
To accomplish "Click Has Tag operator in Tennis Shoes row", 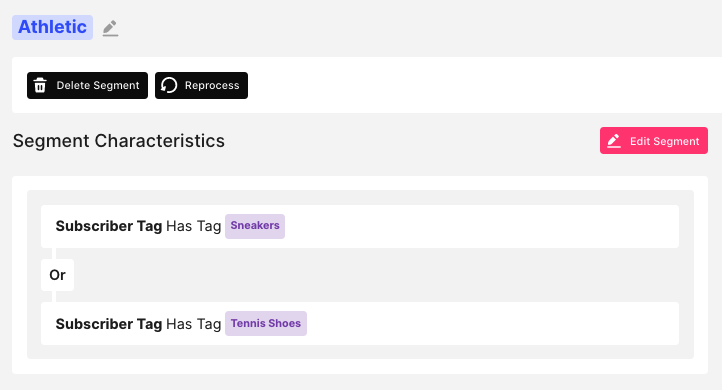I will (x=194, y=324).
